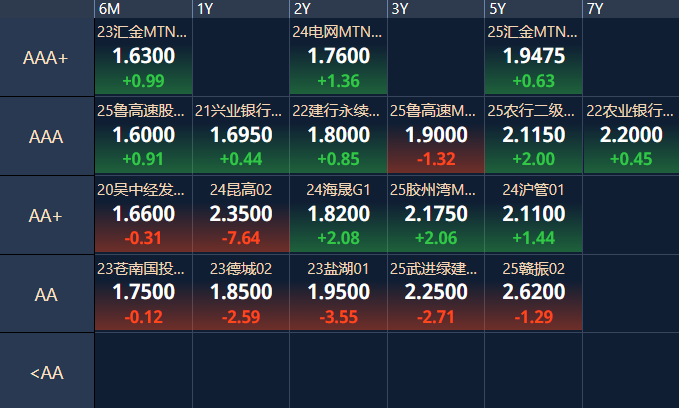This screenshot has height=408, width=679.
Task: Select the AA+ rating row header
Action: (x=47, y=215)
